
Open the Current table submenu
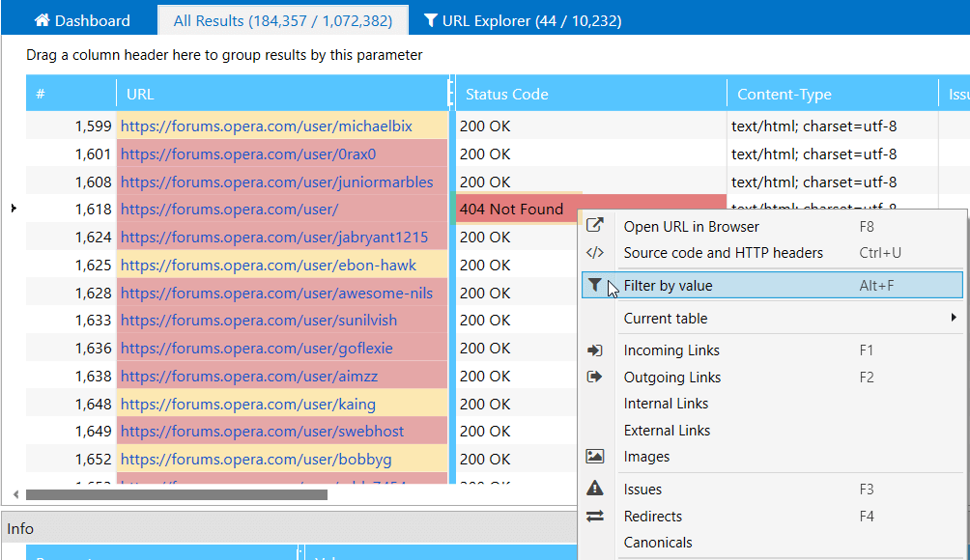[771, 319]
